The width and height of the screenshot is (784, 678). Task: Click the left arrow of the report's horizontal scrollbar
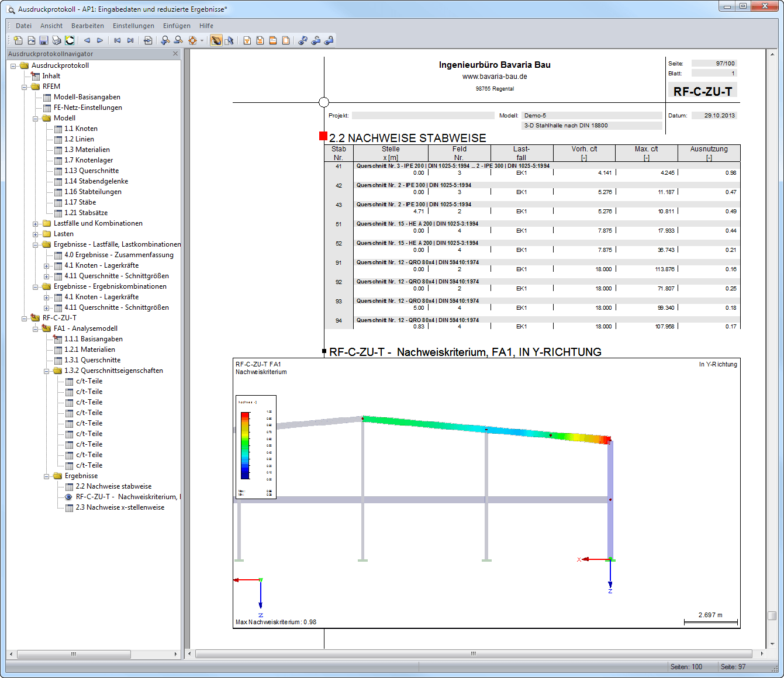click(189, 653)
